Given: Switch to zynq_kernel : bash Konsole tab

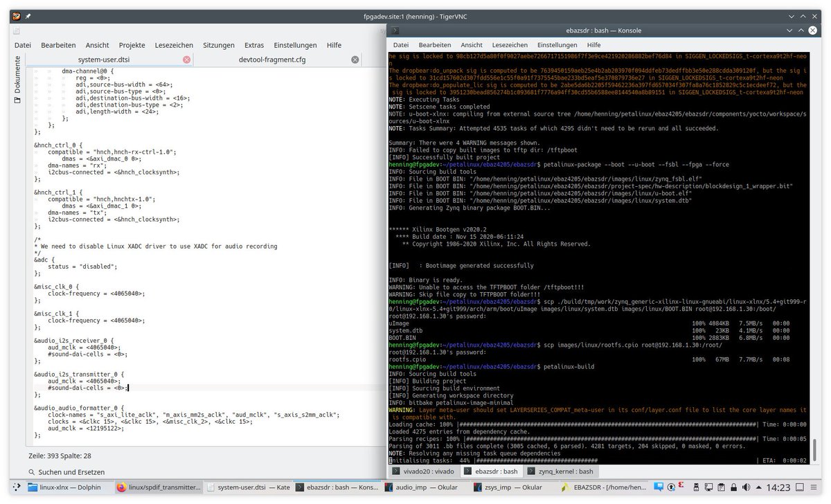Looking at the screenshot, I should click(x=560, y=471).
